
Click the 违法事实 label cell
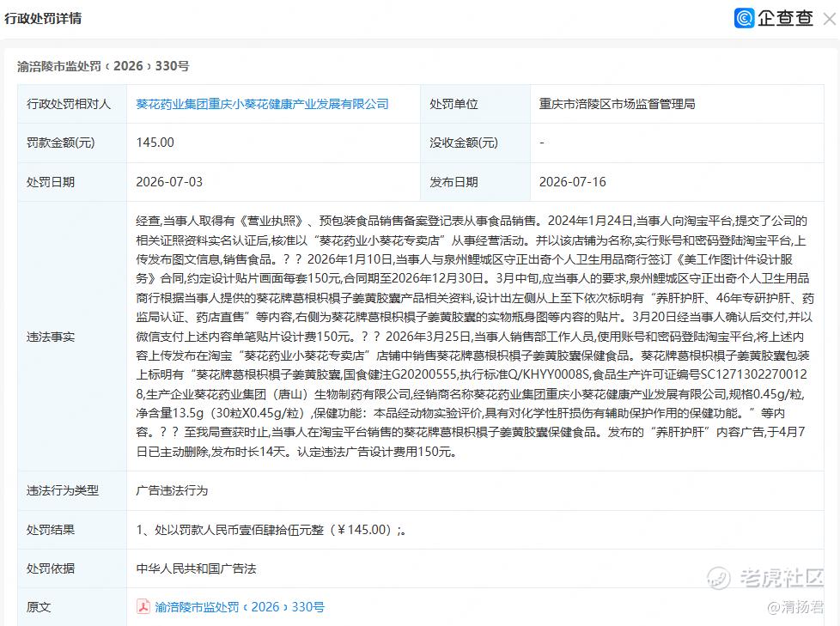click(72, 337)
